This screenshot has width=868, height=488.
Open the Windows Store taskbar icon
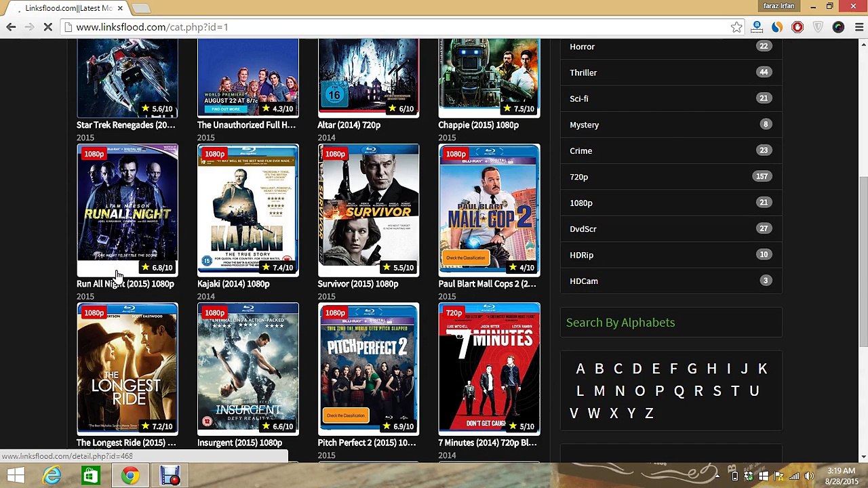tap(90, 476)
